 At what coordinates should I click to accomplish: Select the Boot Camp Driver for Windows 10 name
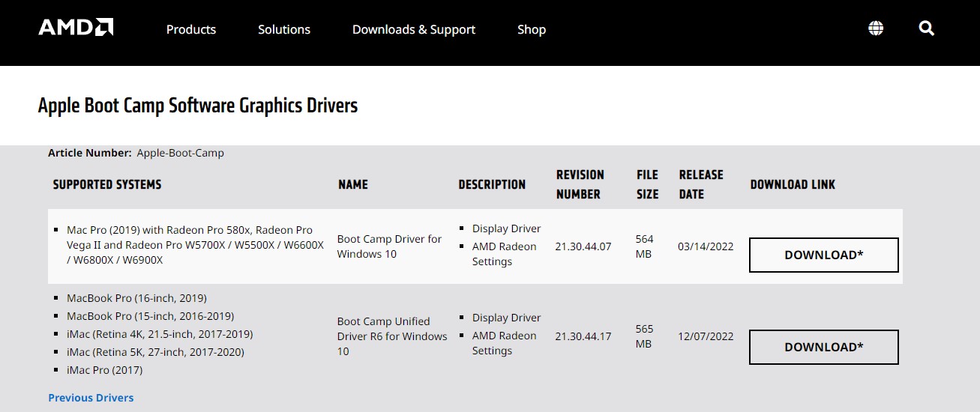(x=389, y=246)
